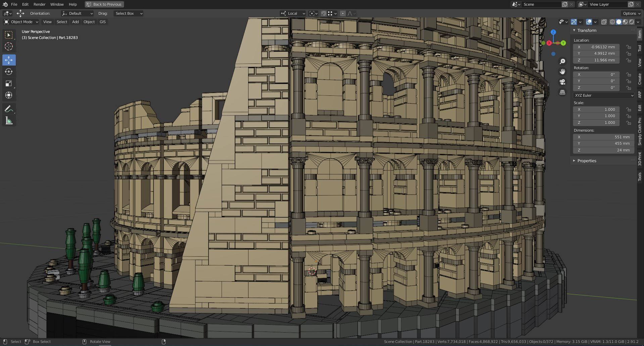Viewport: 644px width, 346px height.
Task: Open the 3D-Print sidebar tab
Action: (640, 159)
